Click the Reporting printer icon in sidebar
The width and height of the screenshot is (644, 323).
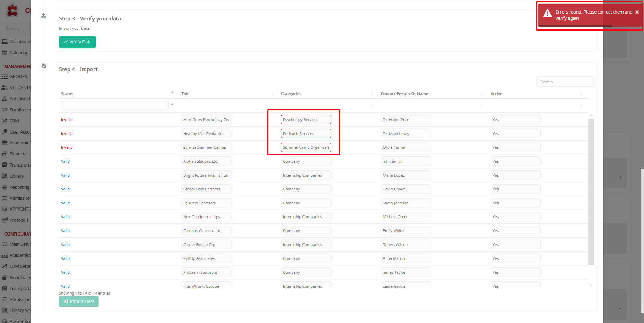[5, 187]
